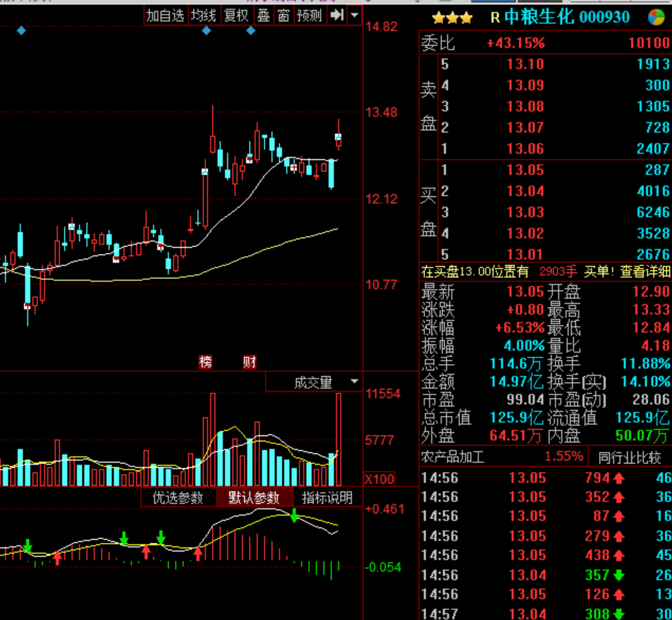Click the 查看详细 link for buy orders
Viewport: 672px width, 620px height.
[645, 272]
